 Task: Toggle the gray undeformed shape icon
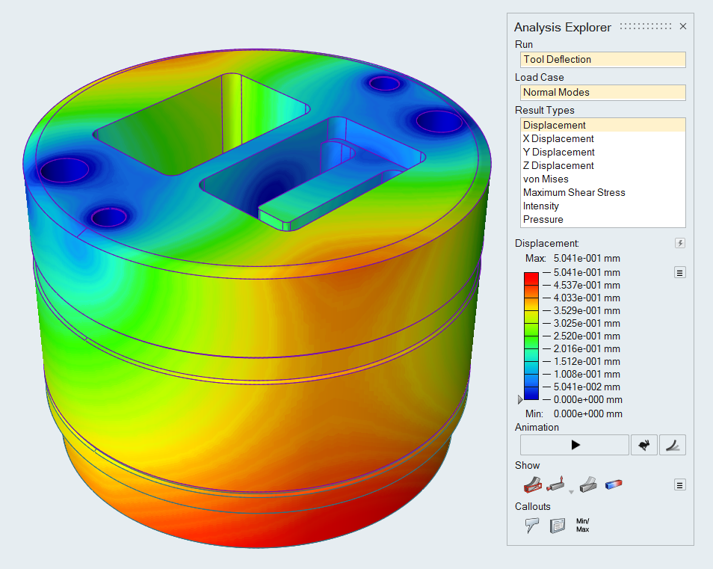(588, 485)
